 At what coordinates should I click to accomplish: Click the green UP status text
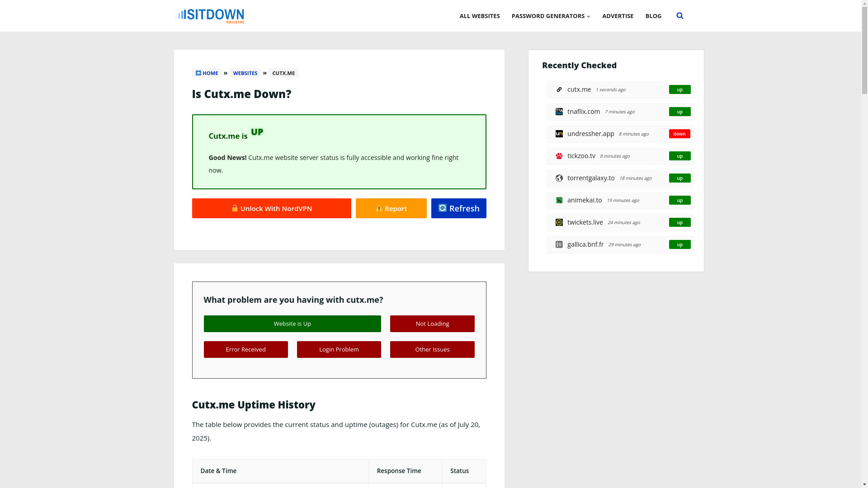pyautogui.click(x=257, y=132)
